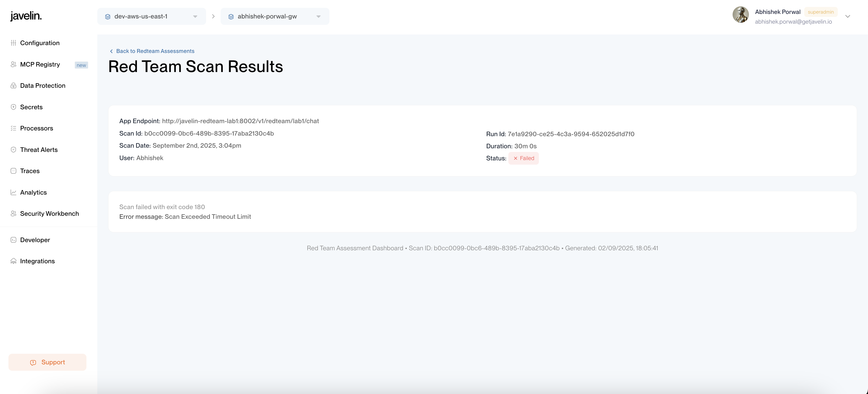The width and height of the screenshot is (868, 394).
Task: Click the abhishek.porwal@getjavelin.io email
Action: (x=794, y=21)
